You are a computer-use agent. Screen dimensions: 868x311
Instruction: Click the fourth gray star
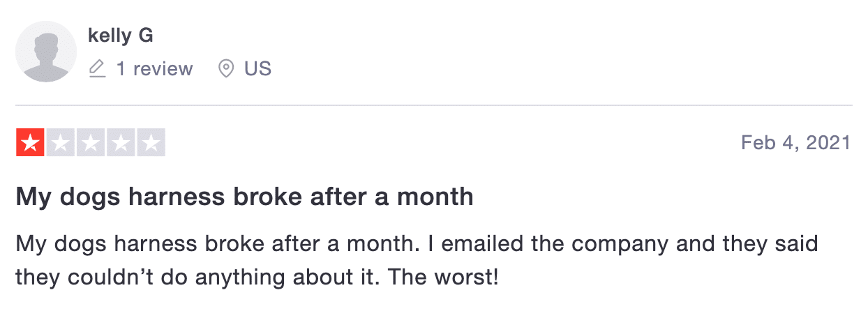121,143
